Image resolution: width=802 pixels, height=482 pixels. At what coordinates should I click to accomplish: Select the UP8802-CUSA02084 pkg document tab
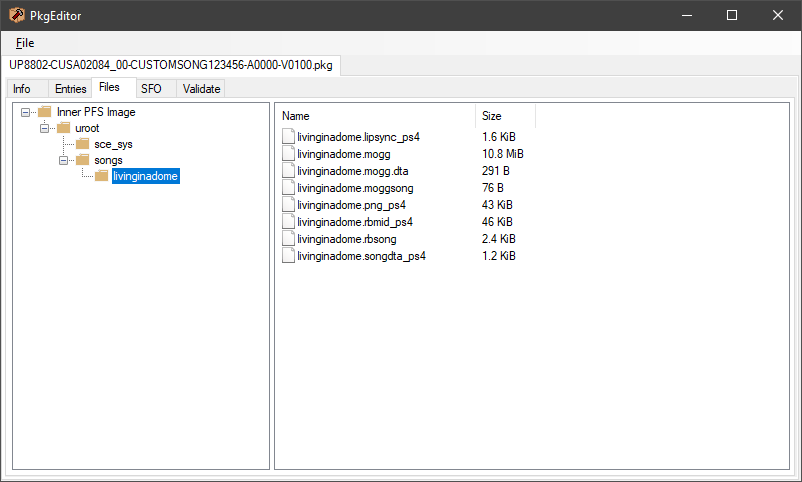coord(171,65)
